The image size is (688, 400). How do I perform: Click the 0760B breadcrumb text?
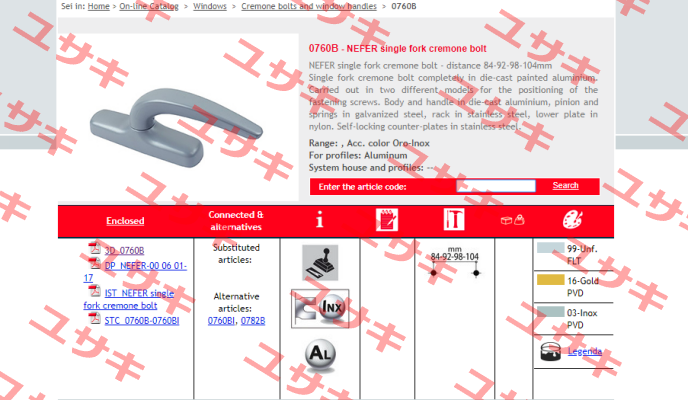(404, 6)
